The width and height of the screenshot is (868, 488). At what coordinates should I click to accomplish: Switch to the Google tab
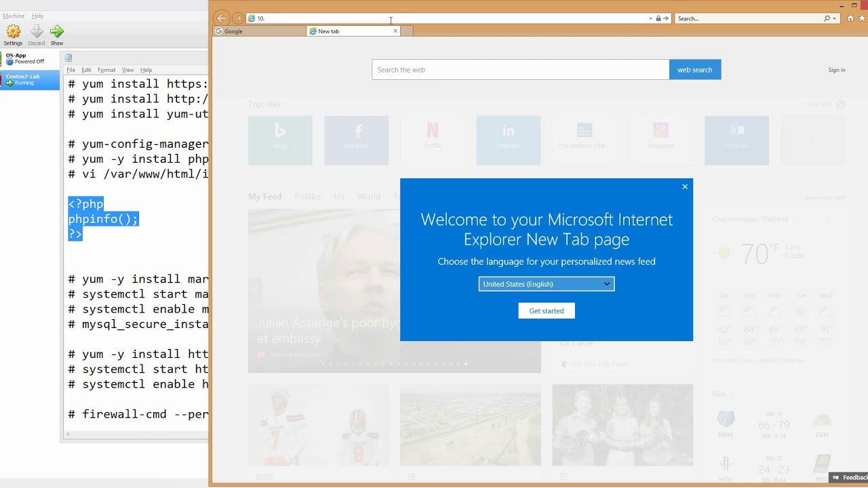[260, 31]
